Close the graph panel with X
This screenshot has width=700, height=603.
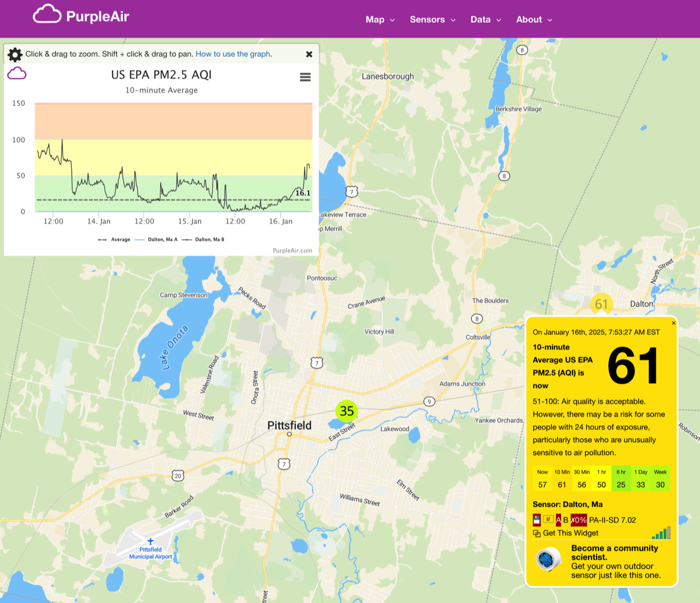309,54
